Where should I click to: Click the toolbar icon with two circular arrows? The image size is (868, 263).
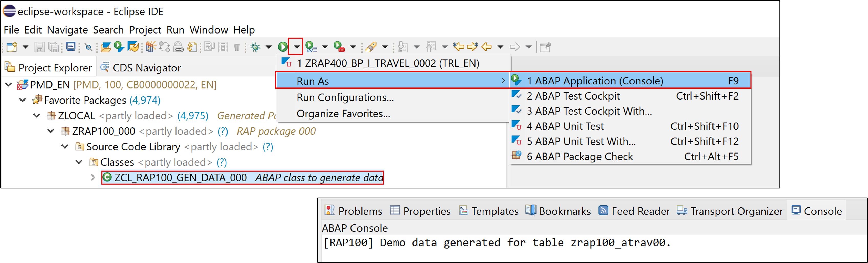pyautogui.click(x=164, y=47)
